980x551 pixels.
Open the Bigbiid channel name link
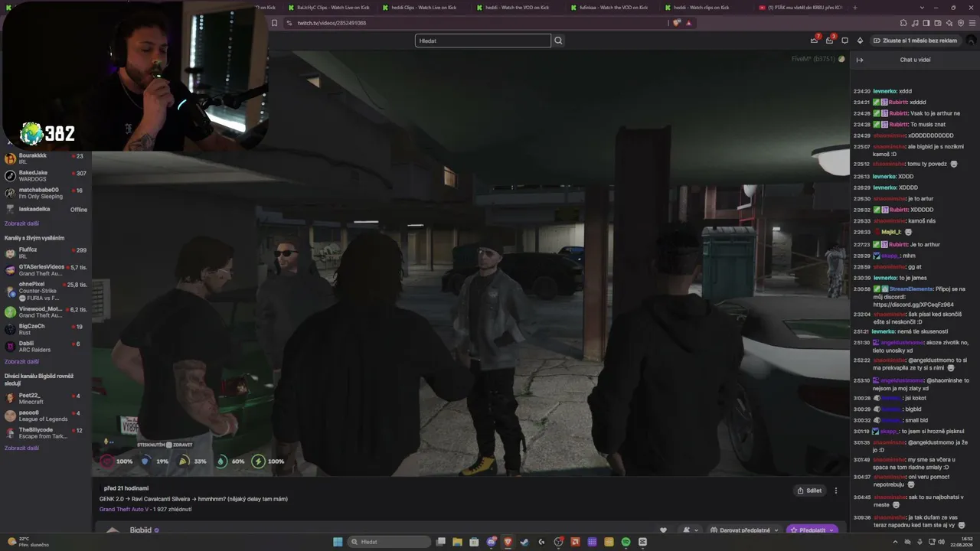141,530
